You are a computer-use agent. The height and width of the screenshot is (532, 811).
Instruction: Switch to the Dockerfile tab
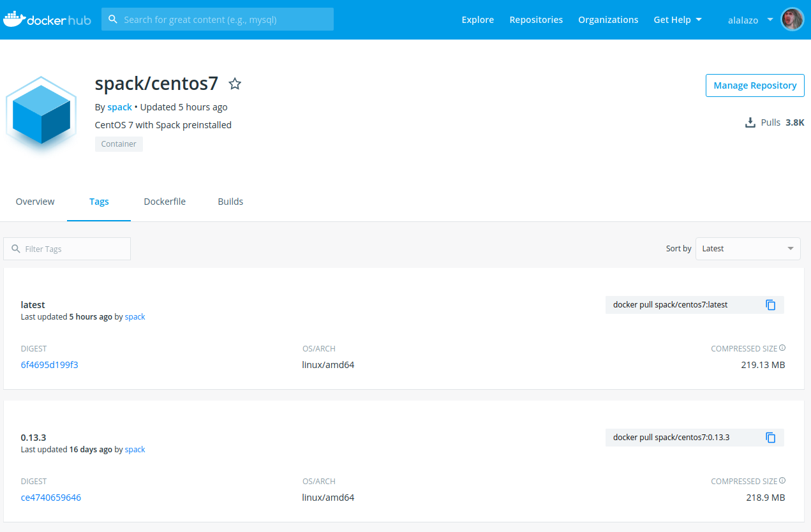click(165, 202)
